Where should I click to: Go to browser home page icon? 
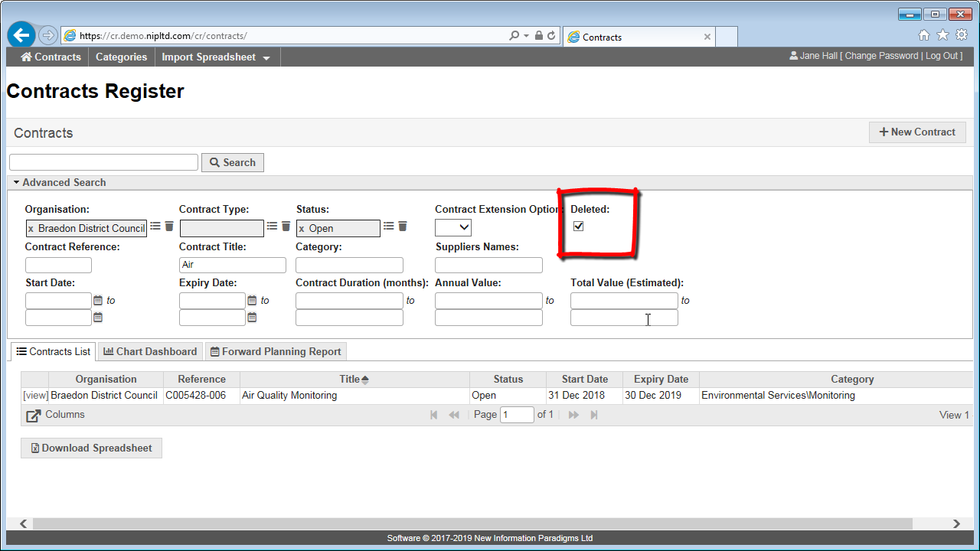[x=924, y=35]
